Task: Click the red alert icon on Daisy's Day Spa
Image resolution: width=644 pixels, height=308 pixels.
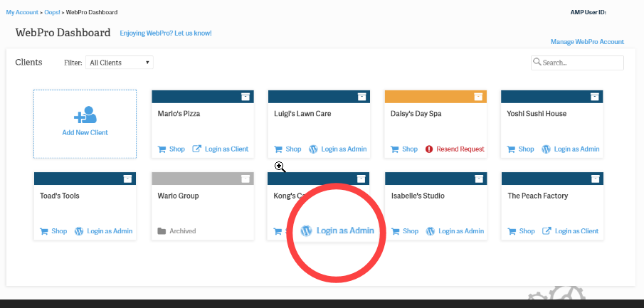Action: click(429, 149)
